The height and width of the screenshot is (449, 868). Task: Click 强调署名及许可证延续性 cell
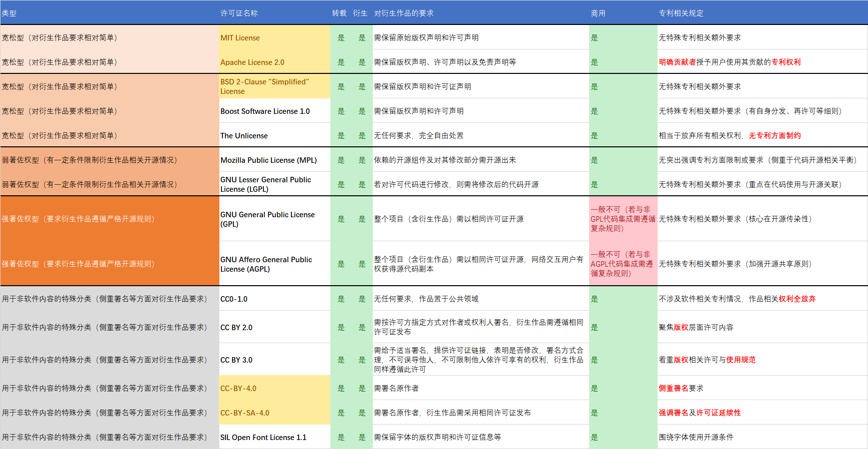pos(763,413)
